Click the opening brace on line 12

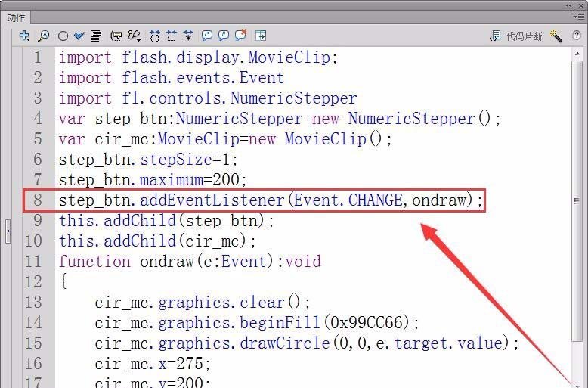63,281
